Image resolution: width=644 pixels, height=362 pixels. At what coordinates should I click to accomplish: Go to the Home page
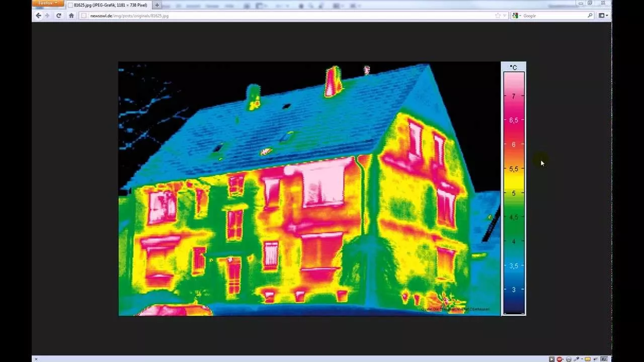coord(71,16)
